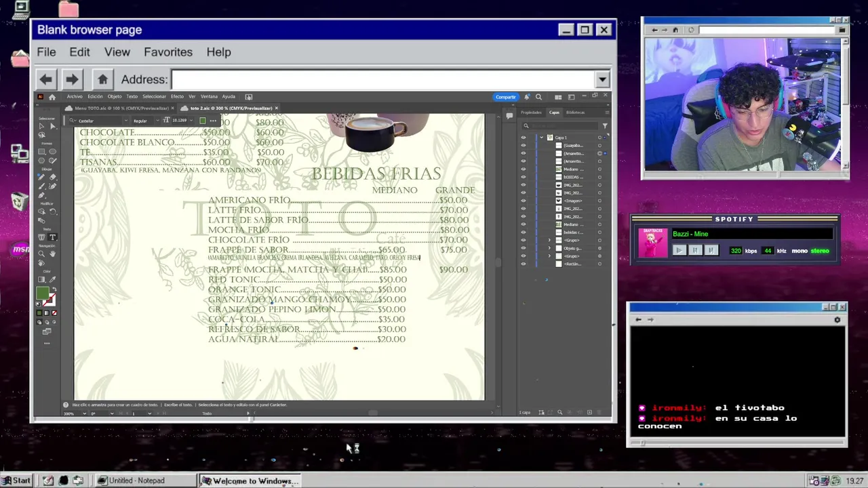Select the Paintbrush tool

pos(41,186)
